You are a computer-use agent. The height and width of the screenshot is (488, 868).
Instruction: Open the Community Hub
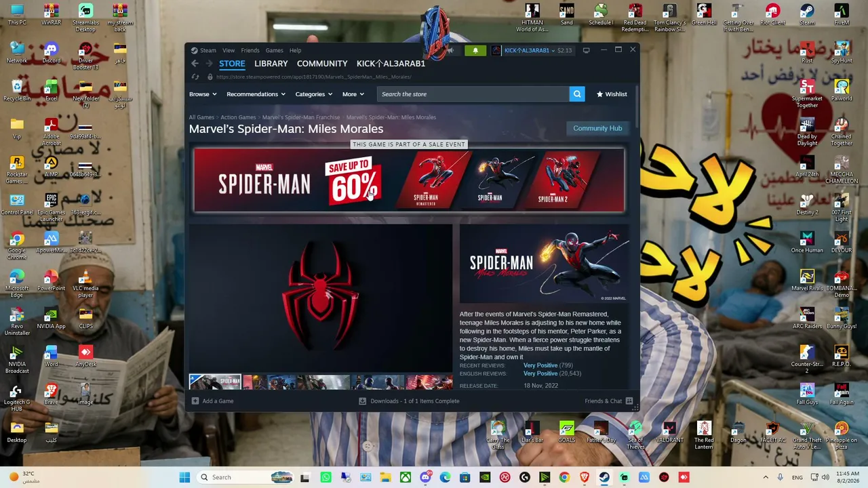coord(597,128)
